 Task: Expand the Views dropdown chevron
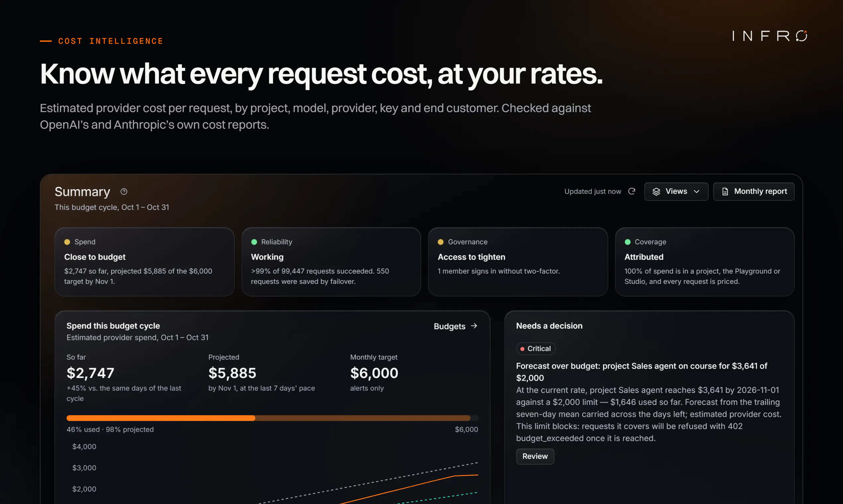[697, 192]
